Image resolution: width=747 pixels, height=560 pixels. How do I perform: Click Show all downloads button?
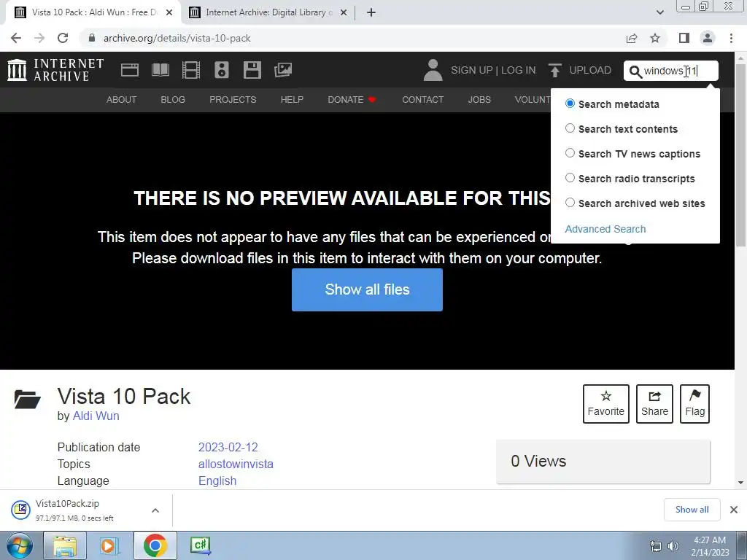pyautogui.click(x=692, y=510)
